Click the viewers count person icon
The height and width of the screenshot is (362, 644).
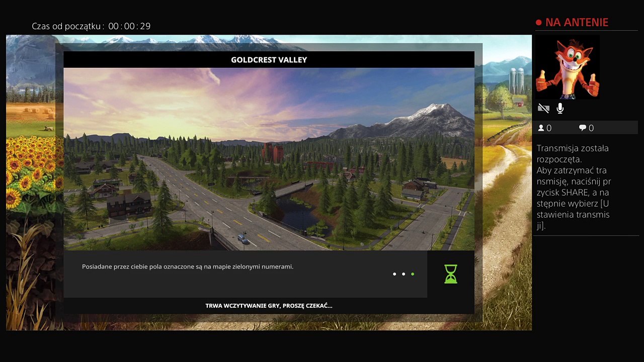tap(541, 128)
